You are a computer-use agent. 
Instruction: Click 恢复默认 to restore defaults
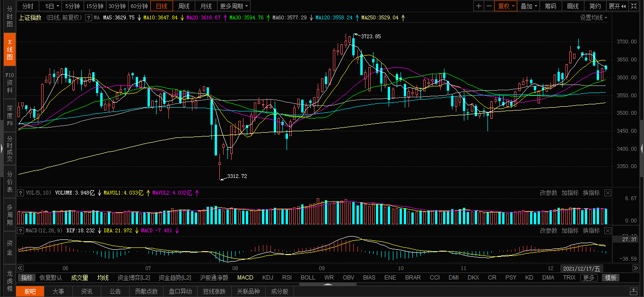51,278
